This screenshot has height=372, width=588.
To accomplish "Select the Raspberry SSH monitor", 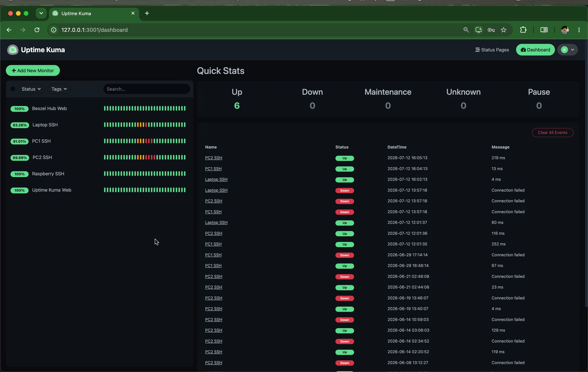I will [99, 174].
